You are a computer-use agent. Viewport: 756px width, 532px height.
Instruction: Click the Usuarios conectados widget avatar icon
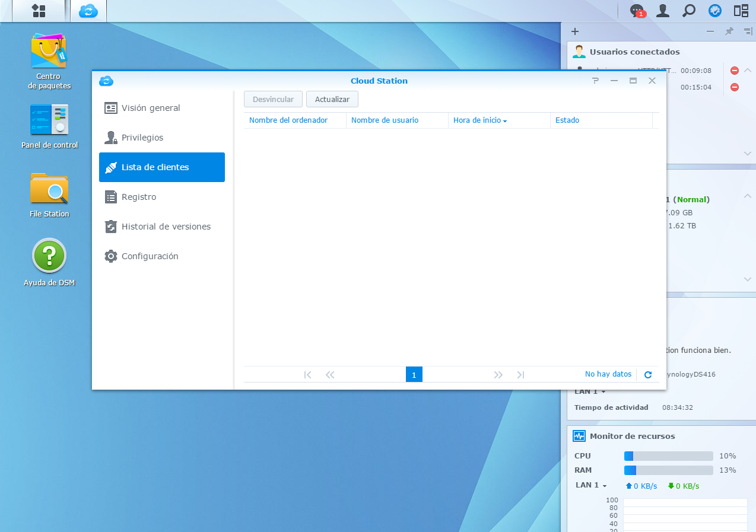tap(579, 52)
